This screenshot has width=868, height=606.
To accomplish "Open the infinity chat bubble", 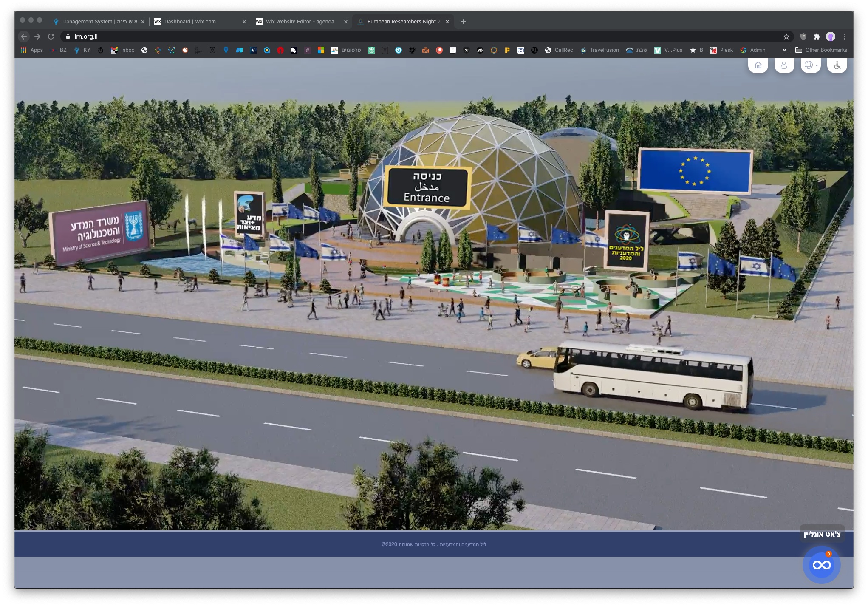I will click(x=821, y=565).
